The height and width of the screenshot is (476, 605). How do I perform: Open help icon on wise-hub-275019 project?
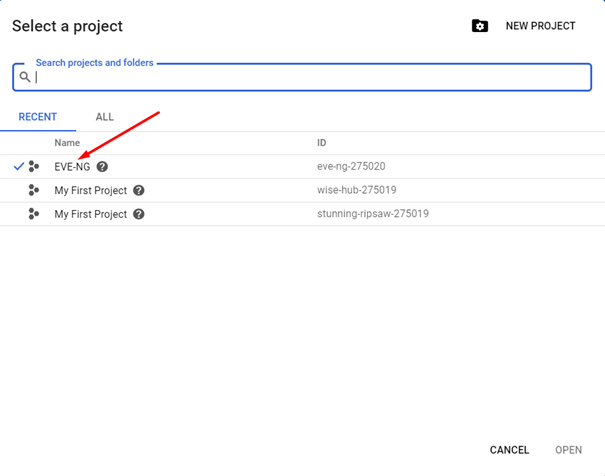(139, 190)
